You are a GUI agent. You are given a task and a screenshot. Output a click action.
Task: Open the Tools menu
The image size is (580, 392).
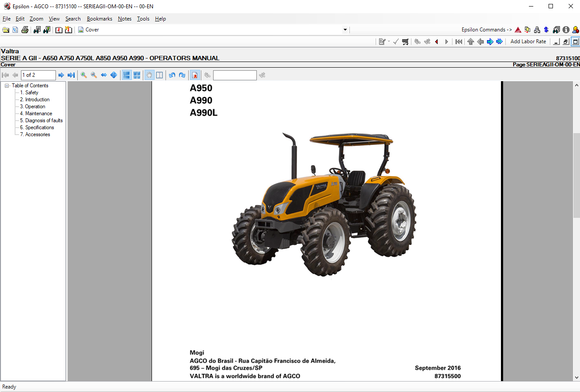[143, 19]
